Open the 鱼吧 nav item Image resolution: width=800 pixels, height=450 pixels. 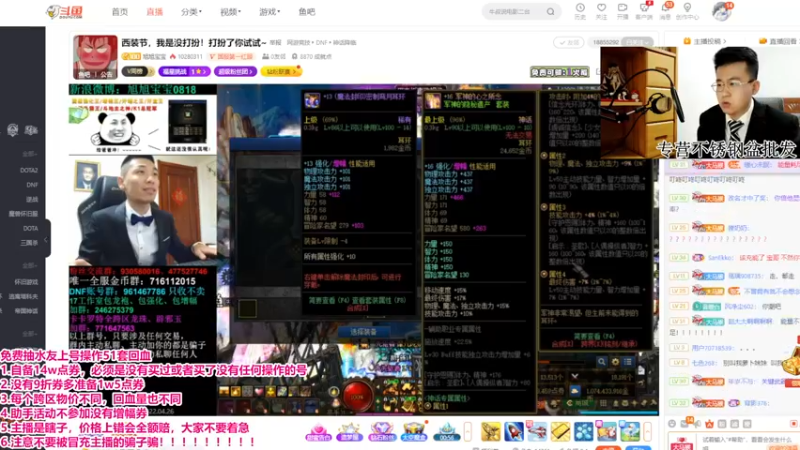(x=307, y=12)
